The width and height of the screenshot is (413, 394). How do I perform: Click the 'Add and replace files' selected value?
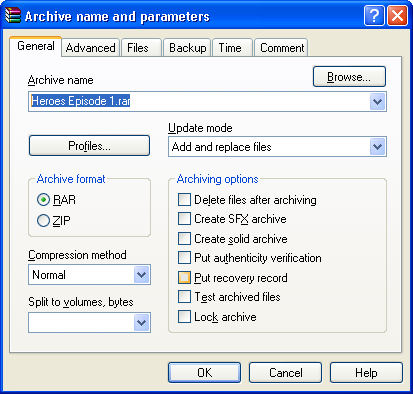click(221, 147)
